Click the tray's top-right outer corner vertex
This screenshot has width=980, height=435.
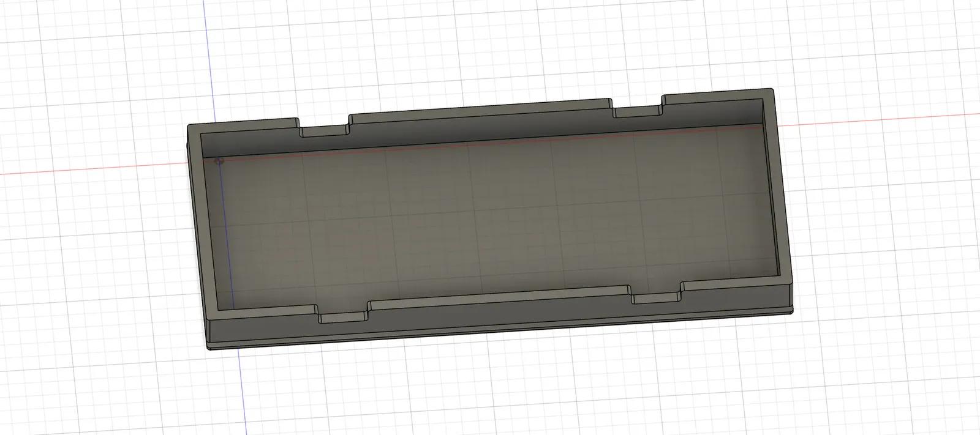click(773, 89)
